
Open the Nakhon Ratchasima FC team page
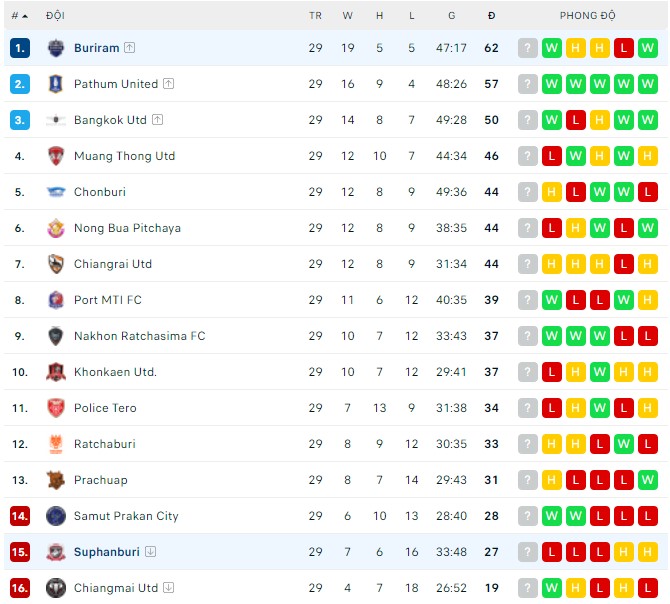pyautogui.click(x=139, y=336)
